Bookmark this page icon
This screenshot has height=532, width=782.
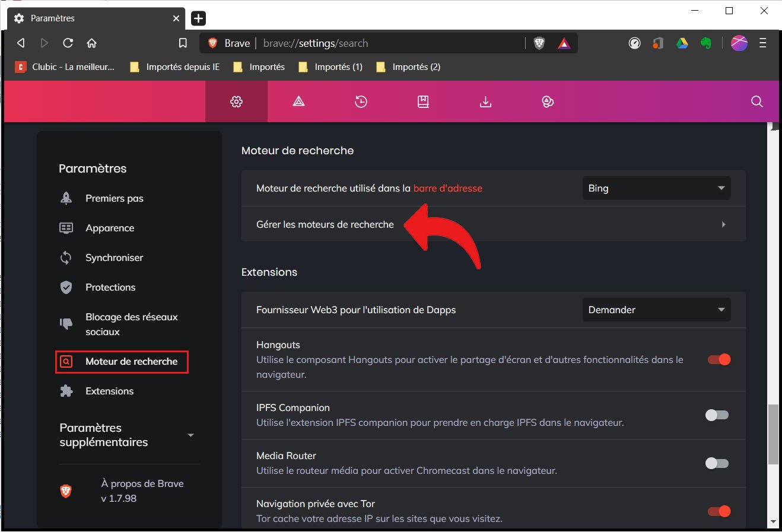(183, 43)
